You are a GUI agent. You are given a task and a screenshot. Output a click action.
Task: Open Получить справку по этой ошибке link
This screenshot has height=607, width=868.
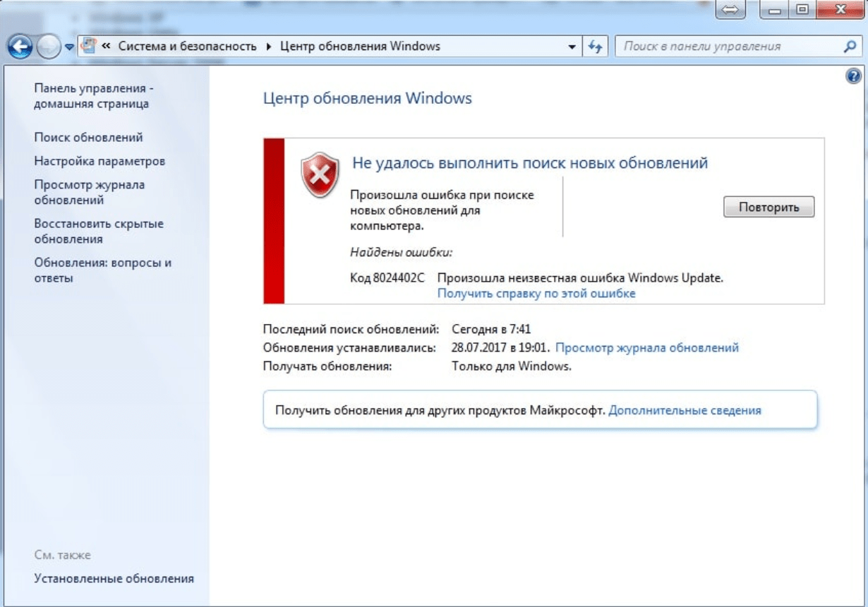[x=536, y=294]
